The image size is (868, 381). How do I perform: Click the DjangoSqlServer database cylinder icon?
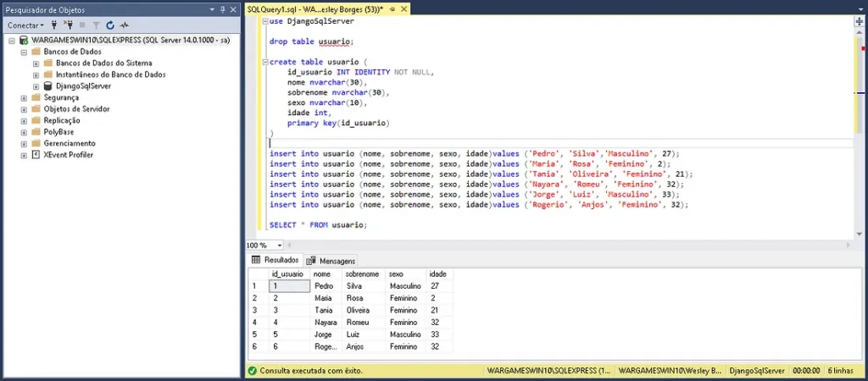click(x=48, y=86)
